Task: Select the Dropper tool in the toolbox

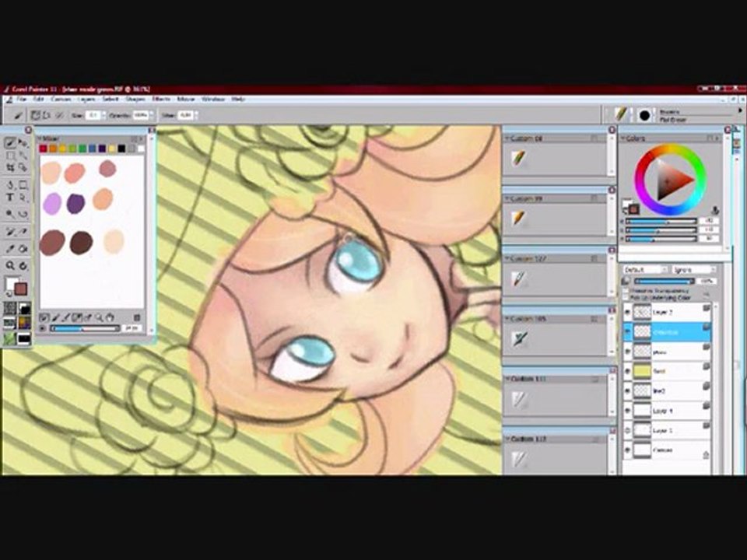Action: pyautogui.click(x=10, y=249)
